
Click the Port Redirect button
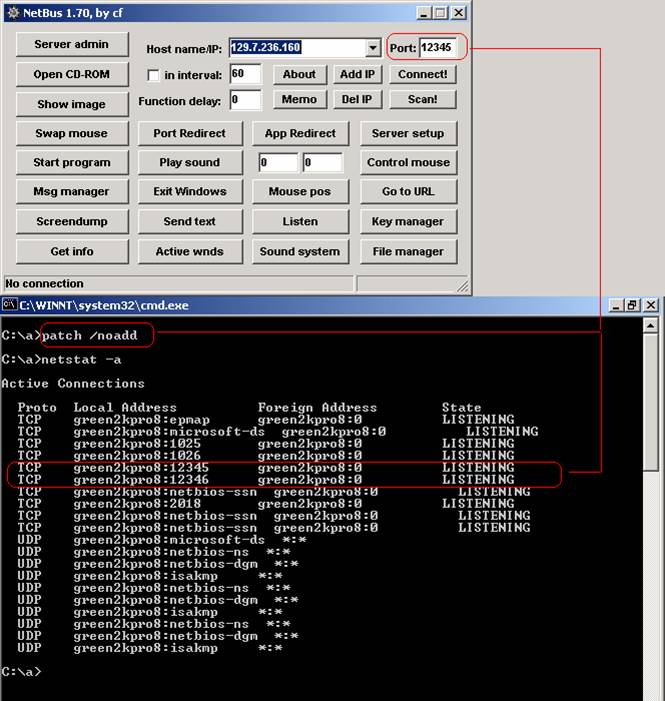(x=189, y=133)
